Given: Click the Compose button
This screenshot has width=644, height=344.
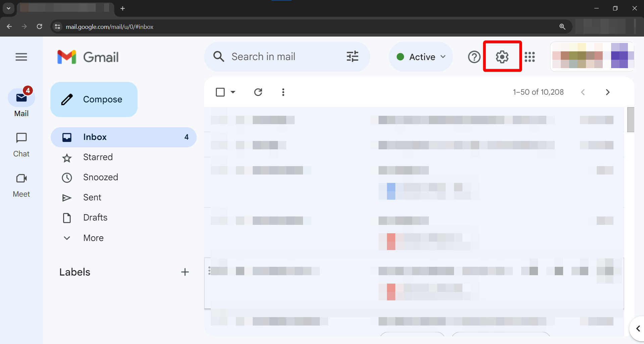Looking at the screenshot, I should 94,99.
